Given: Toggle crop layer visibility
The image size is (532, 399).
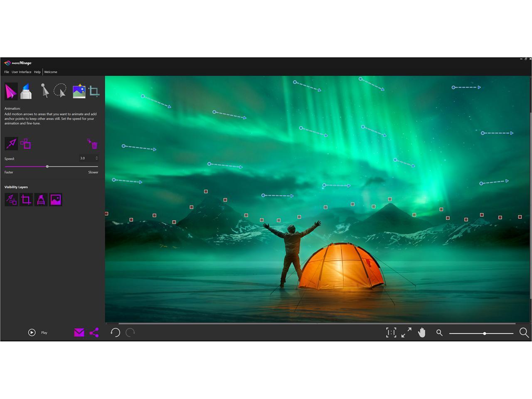Looking at the screenshot, I should [26, 200].
